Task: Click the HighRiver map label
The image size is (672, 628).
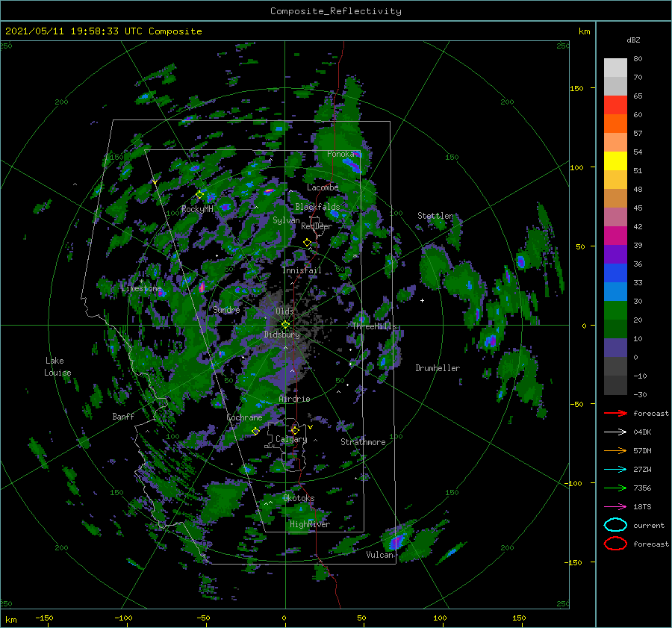Action: tap(310, 524)
